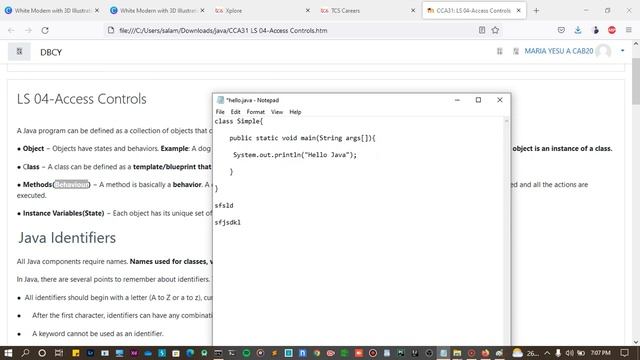Open a new browser tab

point(536,11)
